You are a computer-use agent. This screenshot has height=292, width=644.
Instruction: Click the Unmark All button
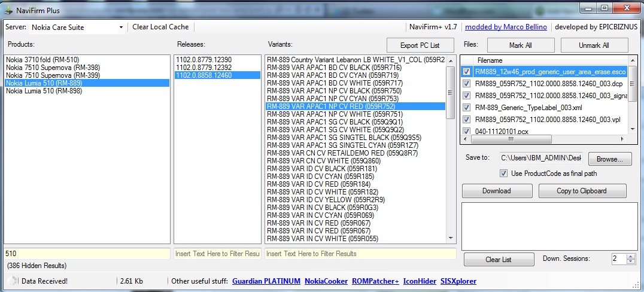point(594,45)
